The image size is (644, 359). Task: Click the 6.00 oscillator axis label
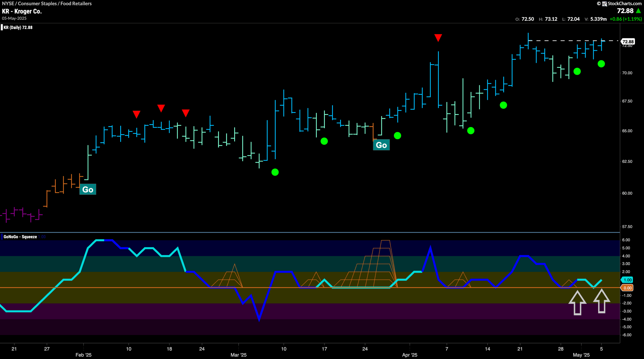click(x=626, y=240)
